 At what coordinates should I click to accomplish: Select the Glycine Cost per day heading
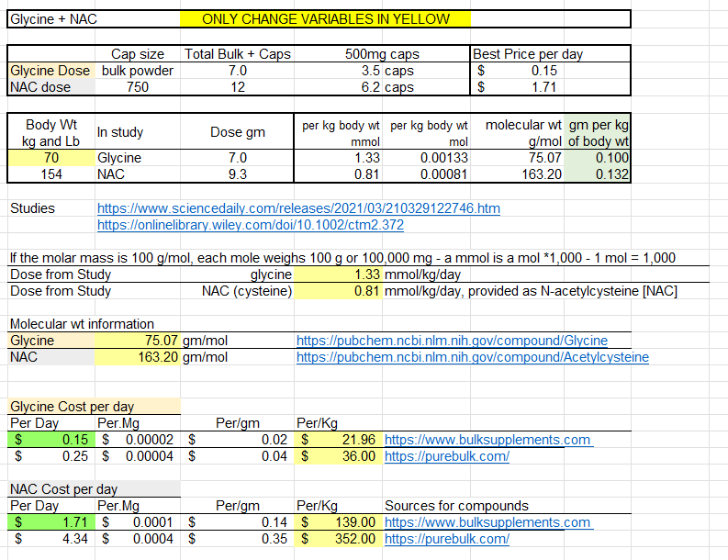click(x=95, y=407)
